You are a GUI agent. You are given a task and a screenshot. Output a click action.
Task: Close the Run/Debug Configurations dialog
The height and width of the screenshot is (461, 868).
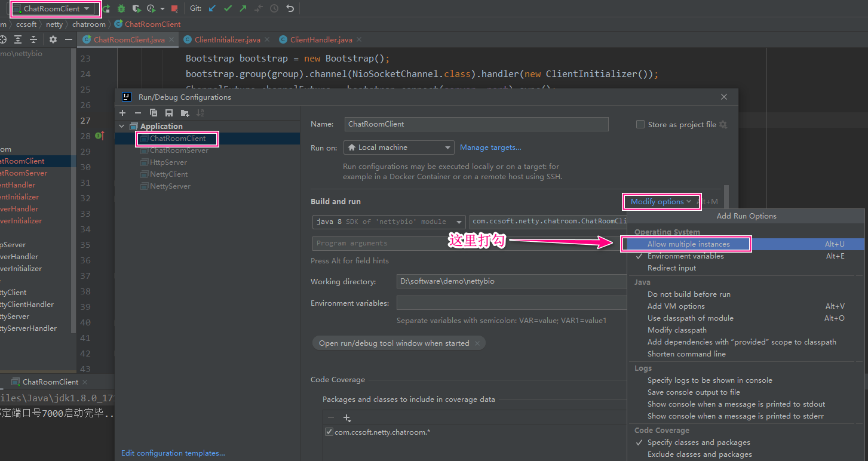coord(724,97)
